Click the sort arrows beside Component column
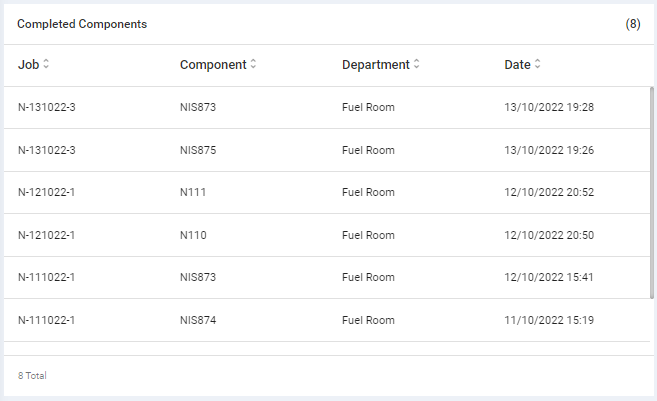The width and height of the screenshot is (657, 401). pyautogui.click(x=253, y=64)
